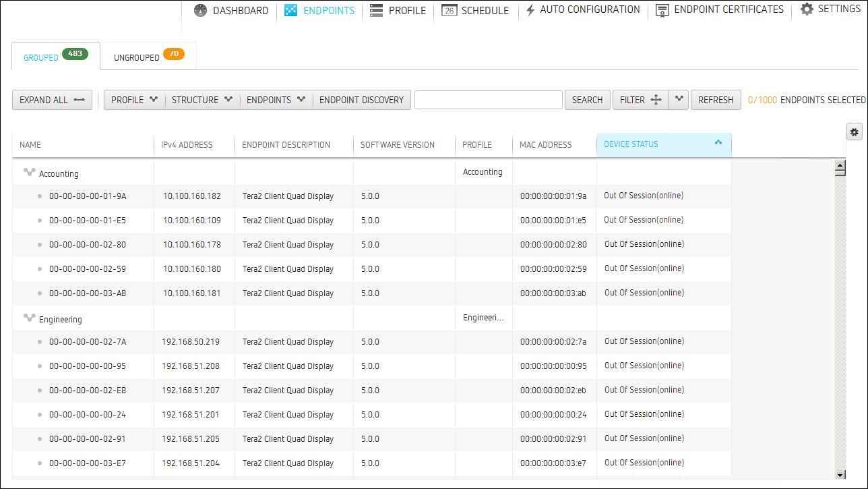Select endpoint 00-00-00-00-00-95

[88, 366]
